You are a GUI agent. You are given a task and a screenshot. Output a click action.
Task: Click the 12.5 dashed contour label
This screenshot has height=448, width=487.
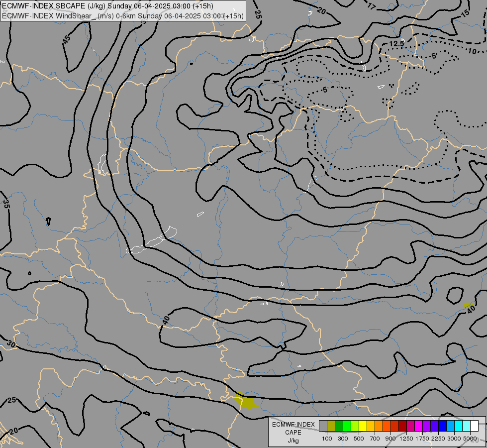(396, 43)
